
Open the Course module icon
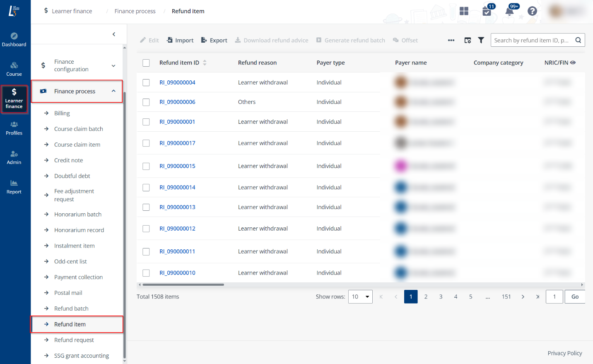click(x=14, y=69)
